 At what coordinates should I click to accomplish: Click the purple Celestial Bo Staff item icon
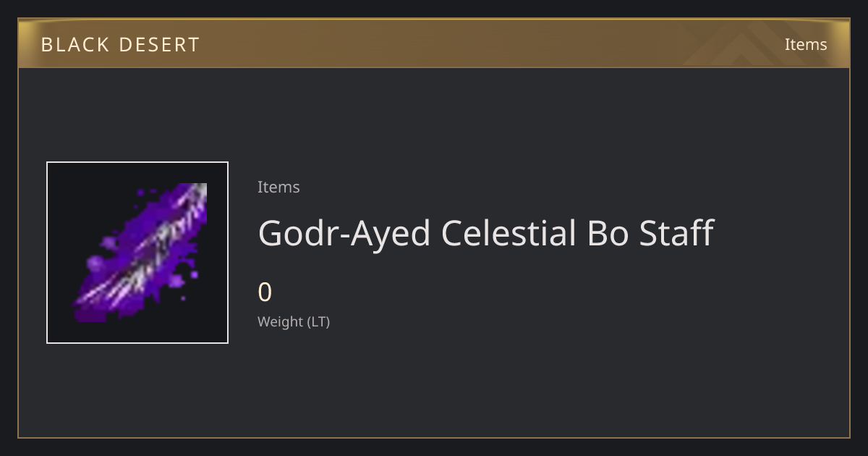(x=137, y=253)
